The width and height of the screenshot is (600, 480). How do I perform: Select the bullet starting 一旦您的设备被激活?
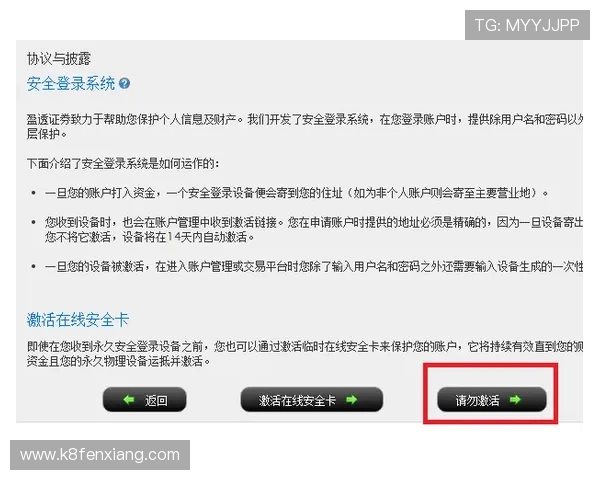[x=314, y=266]
